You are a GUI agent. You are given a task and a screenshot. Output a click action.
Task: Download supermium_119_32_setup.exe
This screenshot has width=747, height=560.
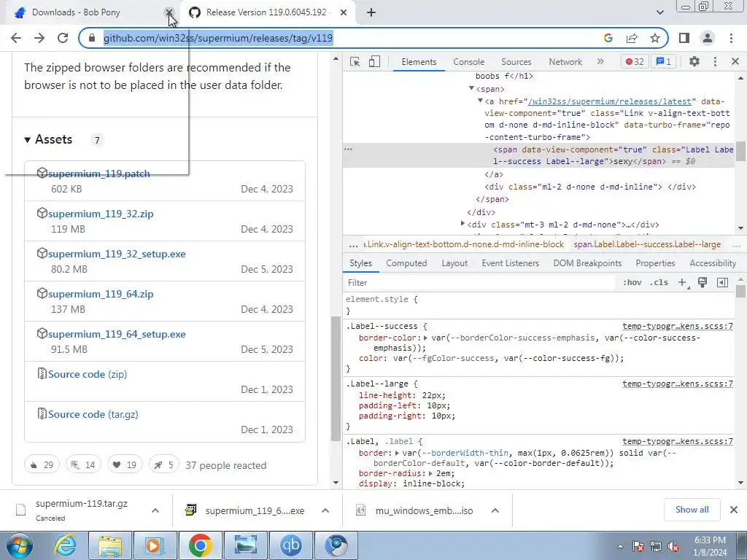pyautogui.click(x=117, y=254)
